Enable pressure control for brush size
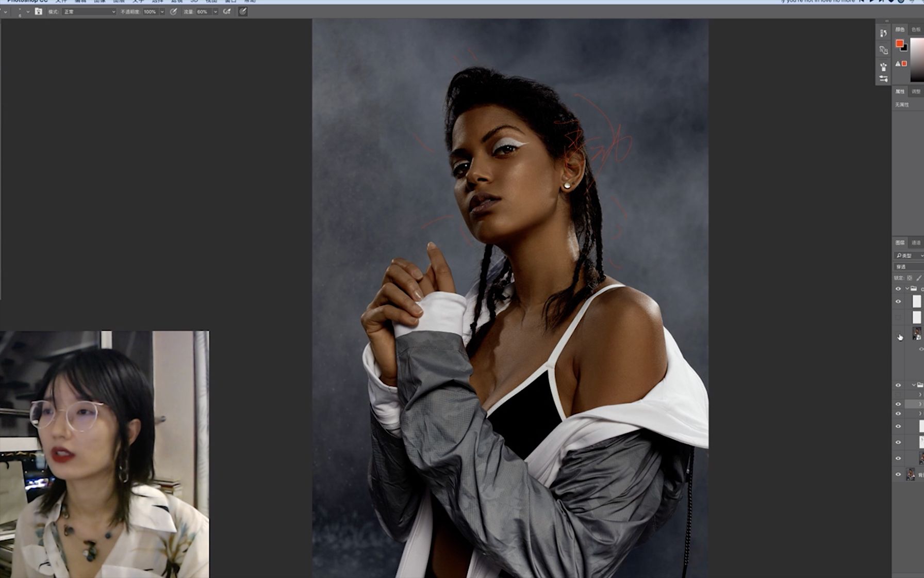The width and height of the screenshot is (924, 578). (243, 11)
